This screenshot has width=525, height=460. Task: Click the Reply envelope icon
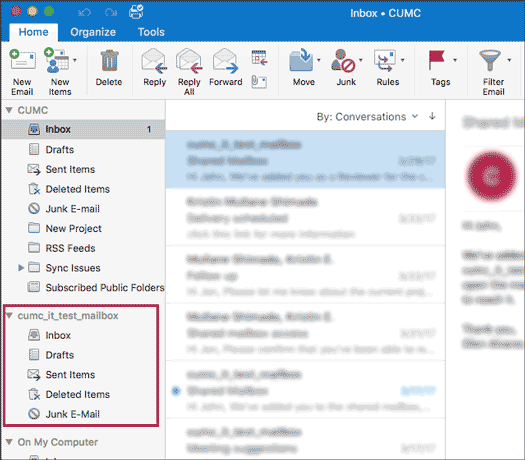[154, 61]
